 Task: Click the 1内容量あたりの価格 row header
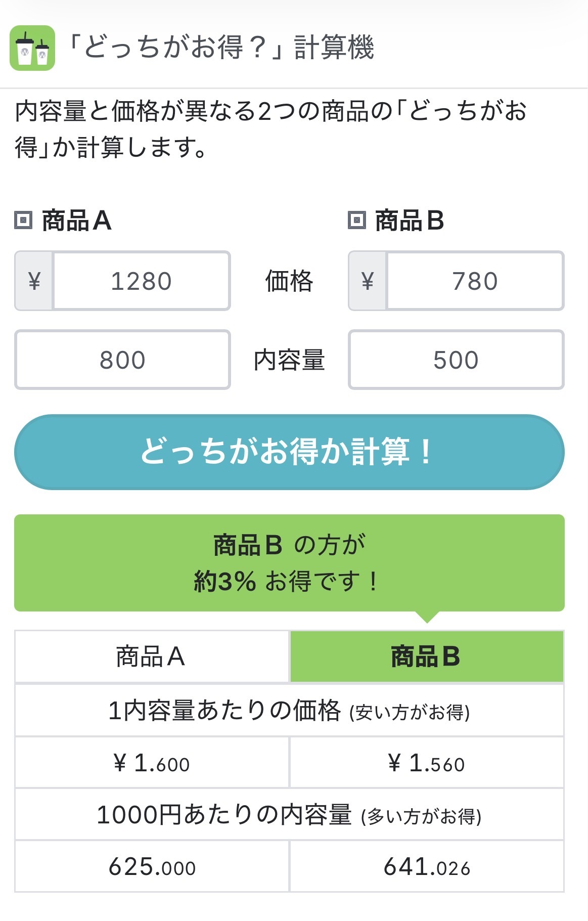point(289,710)
